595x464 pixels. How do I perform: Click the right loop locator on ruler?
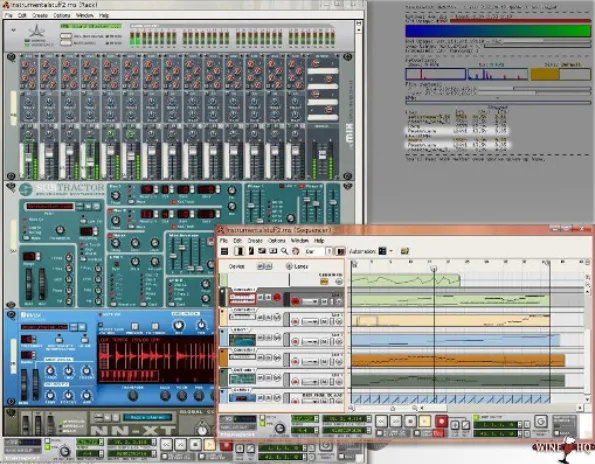(x=549, y=263)
